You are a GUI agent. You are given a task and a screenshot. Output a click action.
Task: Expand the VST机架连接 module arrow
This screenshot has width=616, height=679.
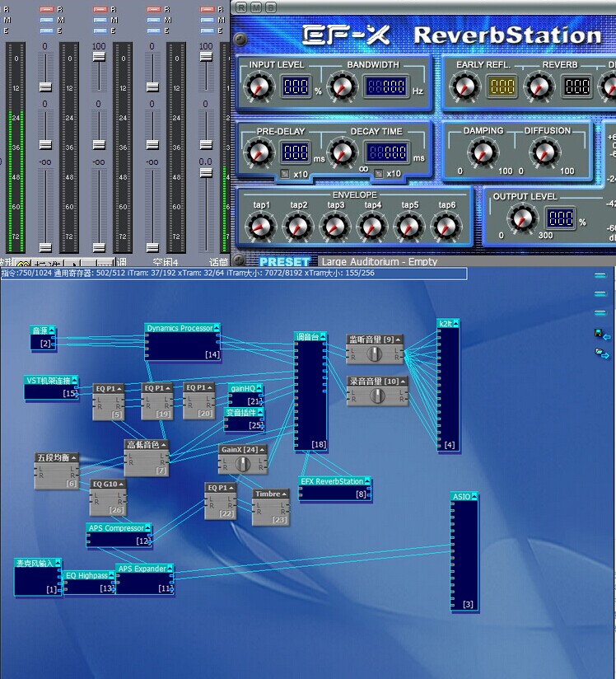[x=74, y=380]
